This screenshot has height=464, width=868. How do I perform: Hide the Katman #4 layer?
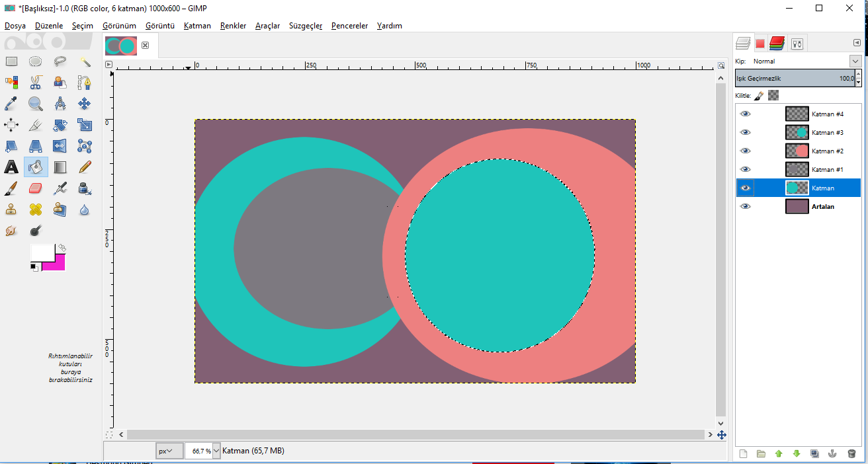pyautogui.click(x=746, y=114)
